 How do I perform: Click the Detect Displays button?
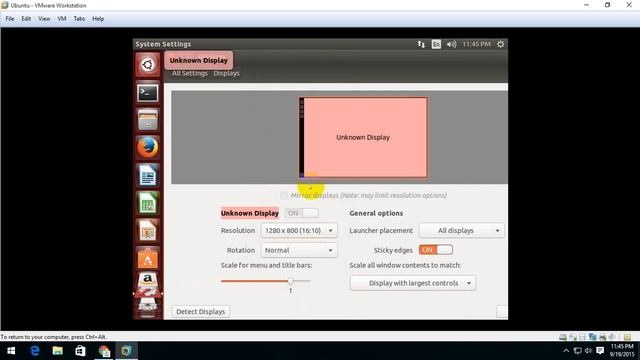click(x=200, y=311)
